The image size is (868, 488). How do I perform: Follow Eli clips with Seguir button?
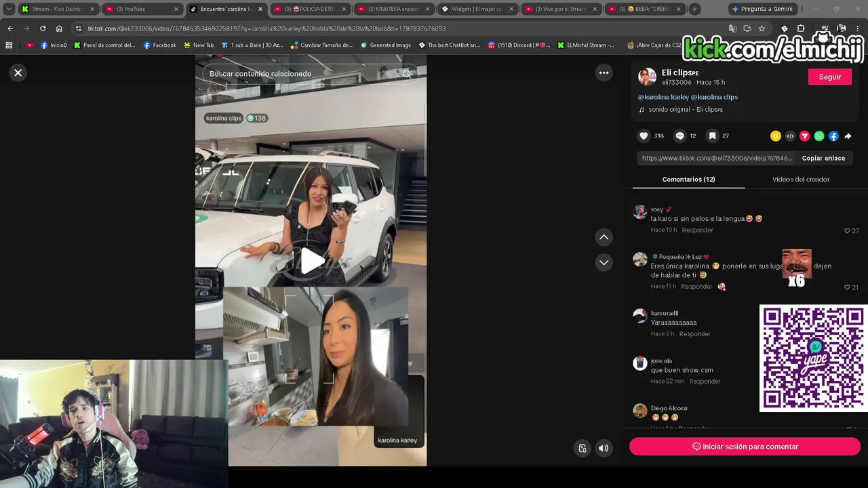click(829, 77)
